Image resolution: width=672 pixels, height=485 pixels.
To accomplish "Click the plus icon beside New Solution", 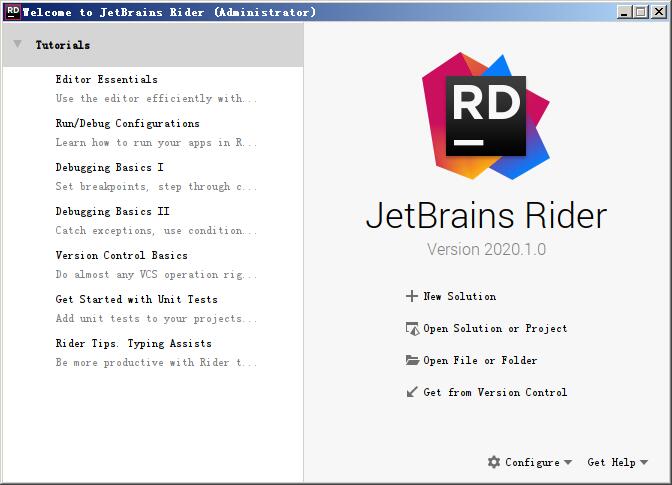I will point(411,296).
